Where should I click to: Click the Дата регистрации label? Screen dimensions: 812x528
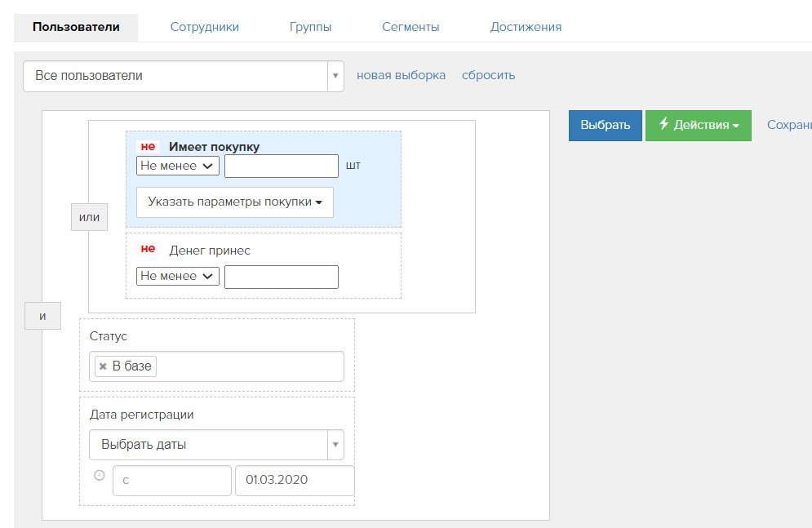click(x=141, y=415)
